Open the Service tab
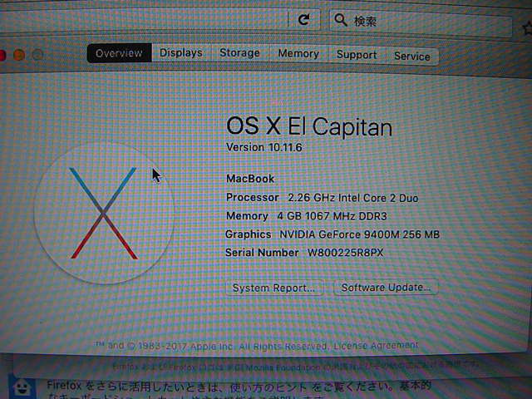Image resolution: width=532 pixels, height=399 pixels. pyautogui.click(x=412, y=57)
